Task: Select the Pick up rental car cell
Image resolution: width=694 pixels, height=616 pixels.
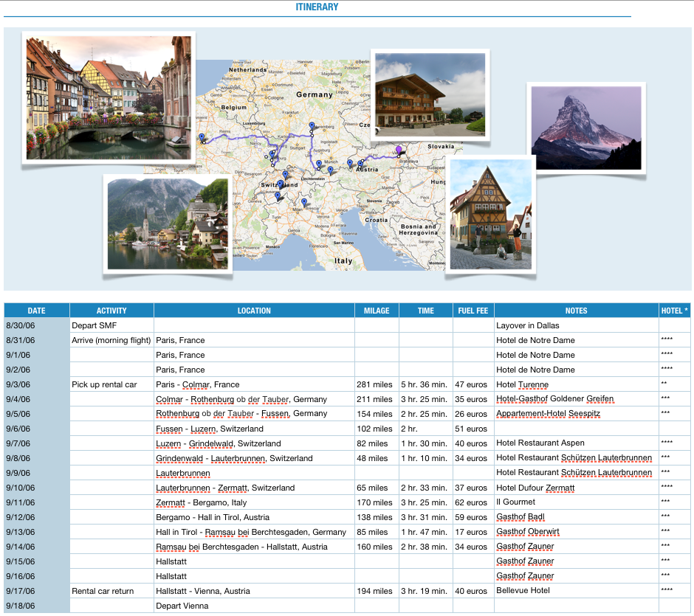Action: coord(111,384)
